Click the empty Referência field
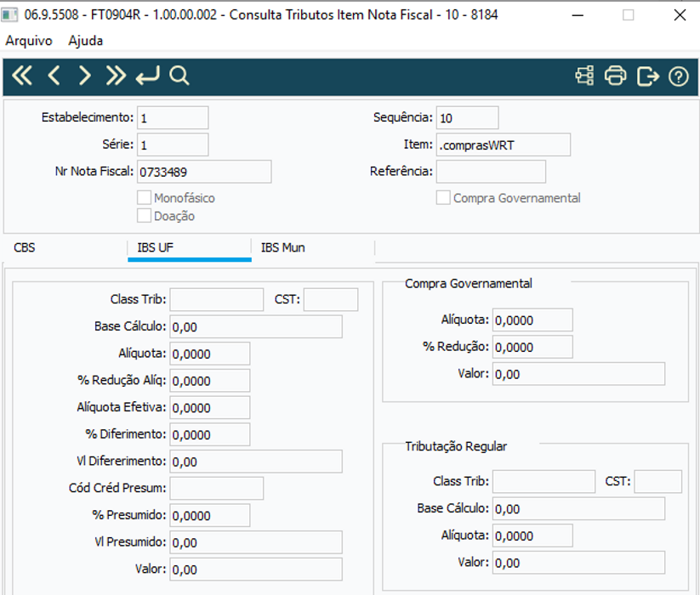This screenshot has height=595, width=700. (x=491, y=171)
